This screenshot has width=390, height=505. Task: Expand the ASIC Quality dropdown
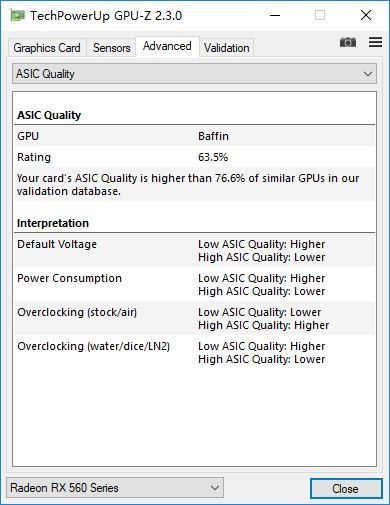coord(194,74)
